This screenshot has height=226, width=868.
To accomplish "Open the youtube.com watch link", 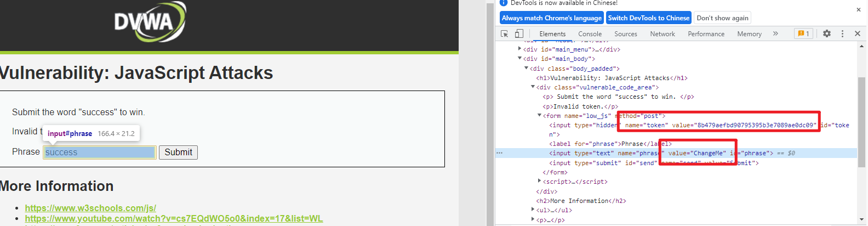I will (174, 219).
